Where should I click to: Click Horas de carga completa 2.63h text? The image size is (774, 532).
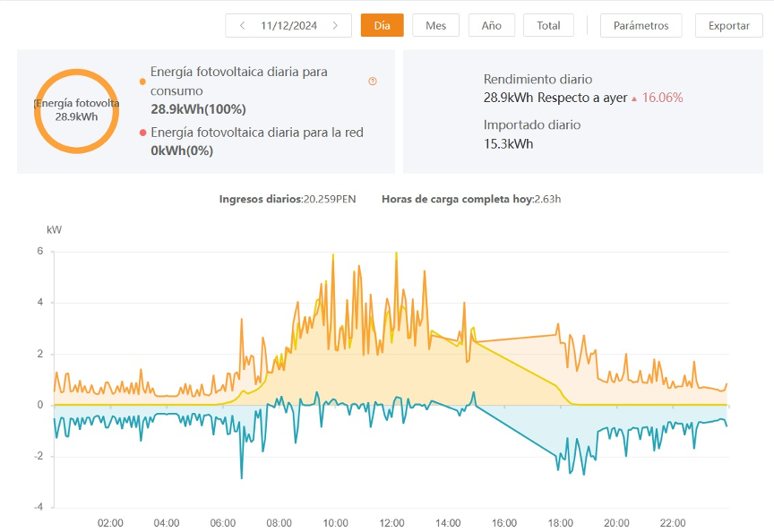tap(471, 200)
